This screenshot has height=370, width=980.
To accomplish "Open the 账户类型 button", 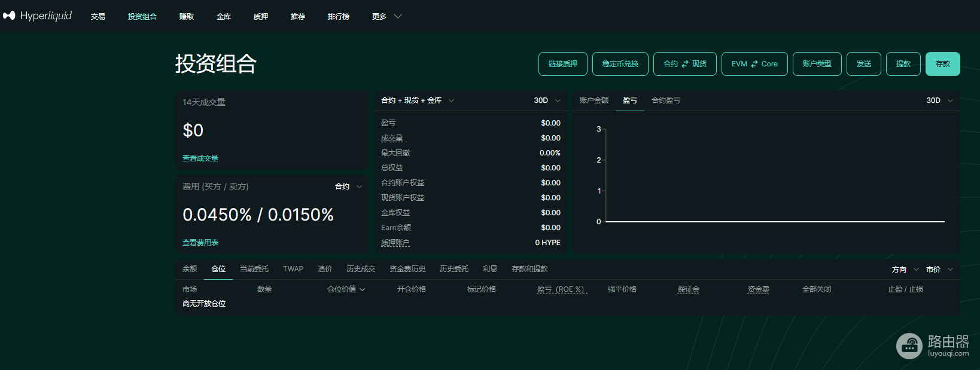I will tap(817, 64).
